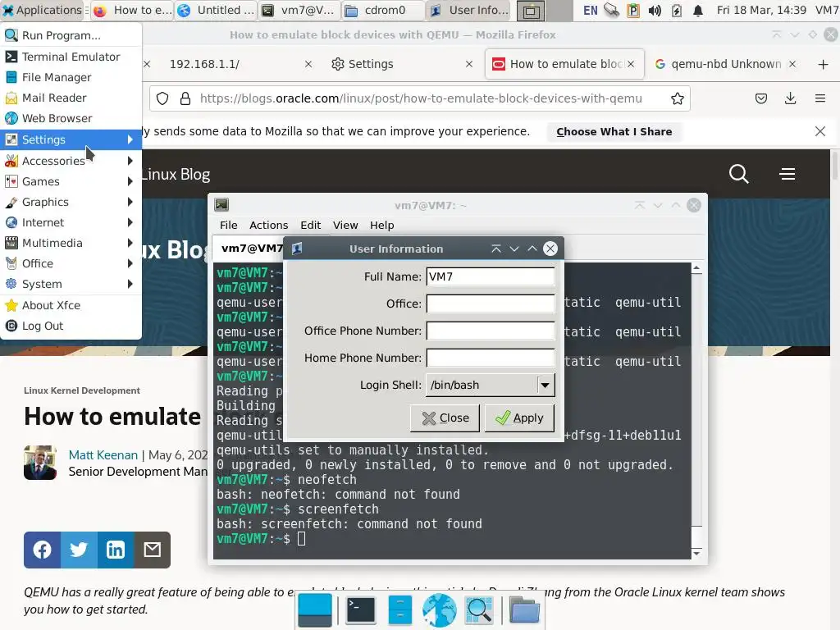Bookmark this page with star icon

pyautogui.click(x=677, y=98)
